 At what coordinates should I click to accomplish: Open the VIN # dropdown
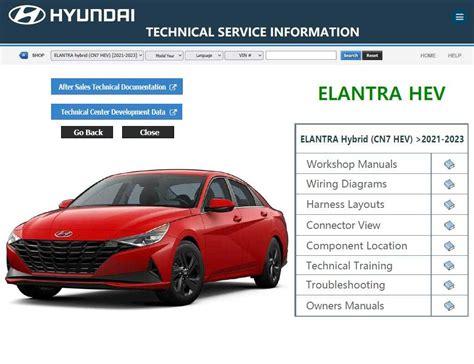(244, 56)
